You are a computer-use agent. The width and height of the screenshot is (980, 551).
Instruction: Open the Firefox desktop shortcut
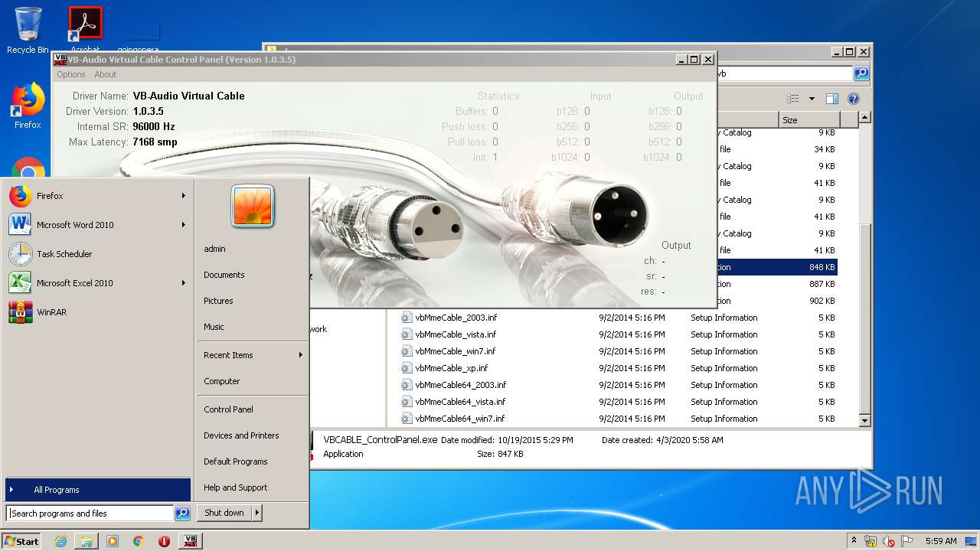[28, 106]
